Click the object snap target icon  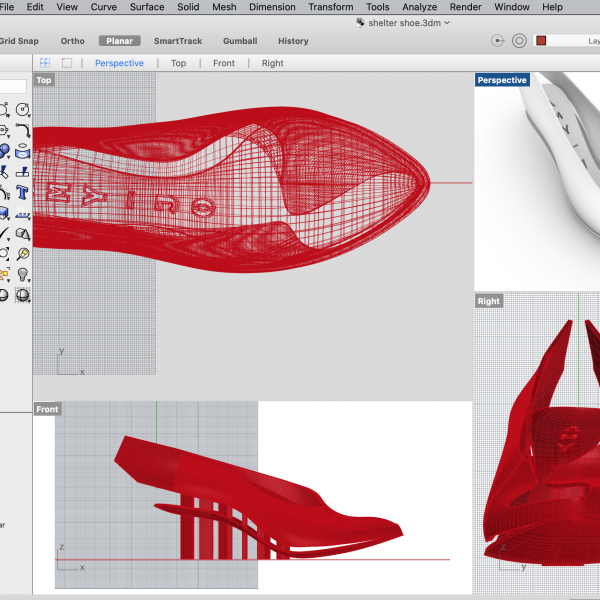[519, 41]
